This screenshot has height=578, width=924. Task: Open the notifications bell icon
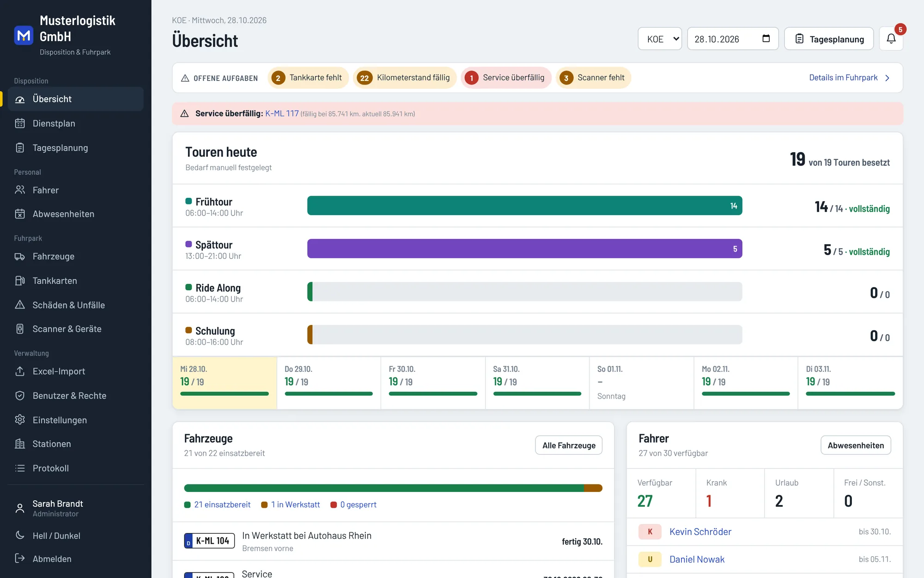[x=891, y=39]
